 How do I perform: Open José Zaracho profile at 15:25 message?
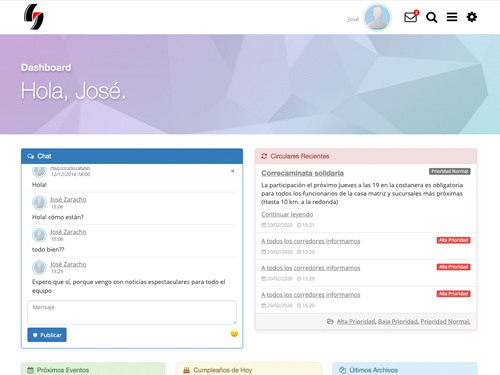point(68,264)
